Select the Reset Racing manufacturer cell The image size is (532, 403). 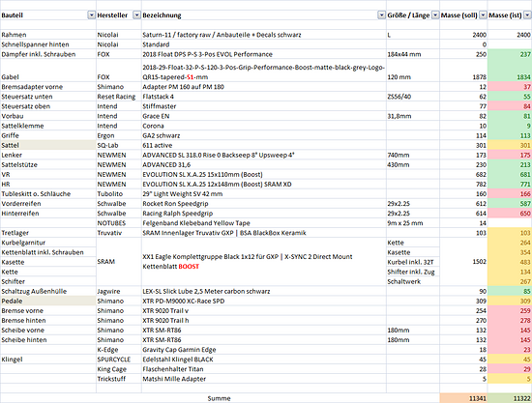[x=119, y=97]
